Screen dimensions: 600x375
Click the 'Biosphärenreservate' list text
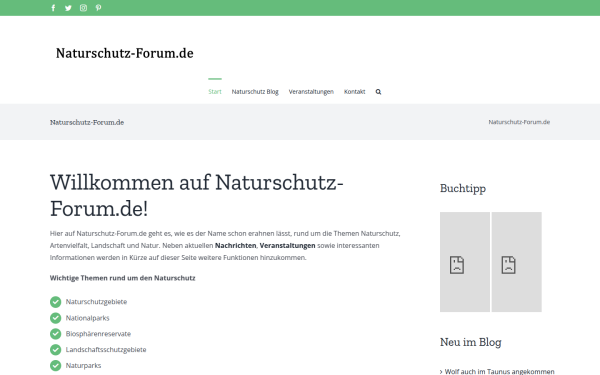coord(98,334)
